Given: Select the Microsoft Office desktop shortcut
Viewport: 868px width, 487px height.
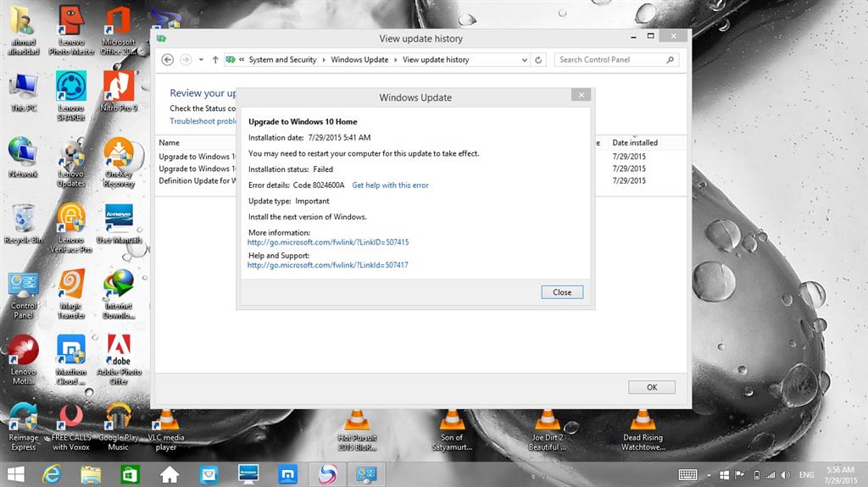Looking at the screenshot, I should pyautogui.click(x=119, y=31).
